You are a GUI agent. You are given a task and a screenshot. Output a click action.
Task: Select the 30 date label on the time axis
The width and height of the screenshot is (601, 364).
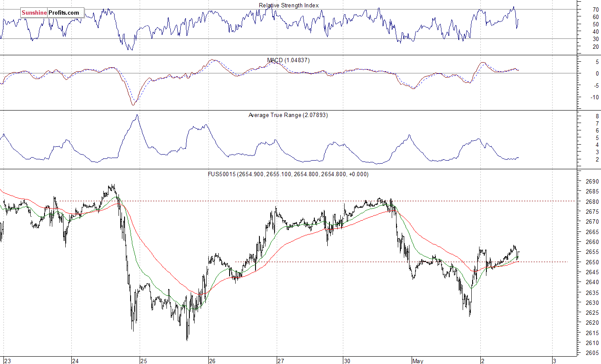pyautogui.click(x=347, y=361)
